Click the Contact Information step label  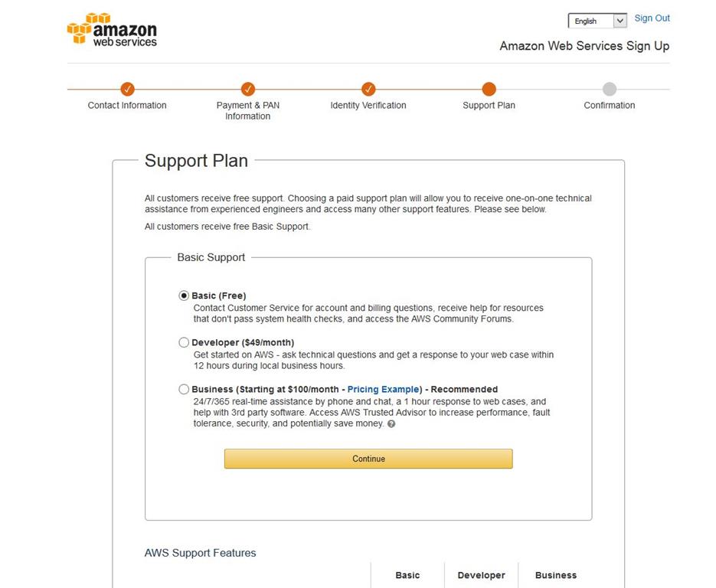126,105
